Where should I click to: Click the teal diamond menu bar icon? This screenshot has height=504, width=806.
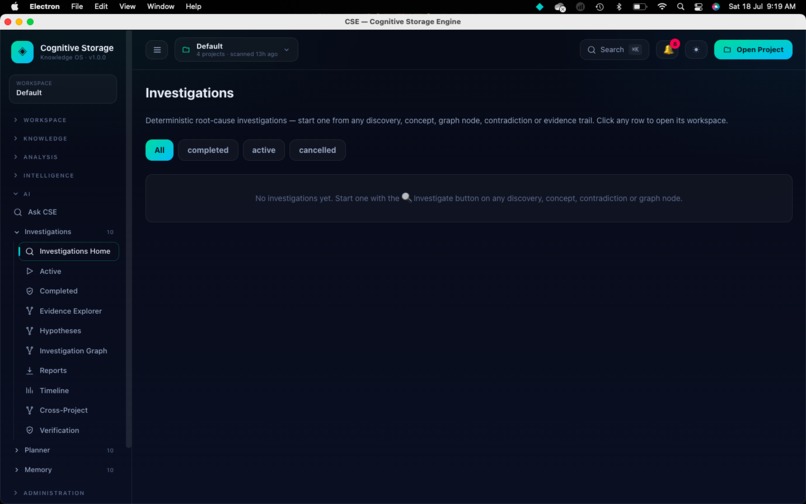(540, 7)
